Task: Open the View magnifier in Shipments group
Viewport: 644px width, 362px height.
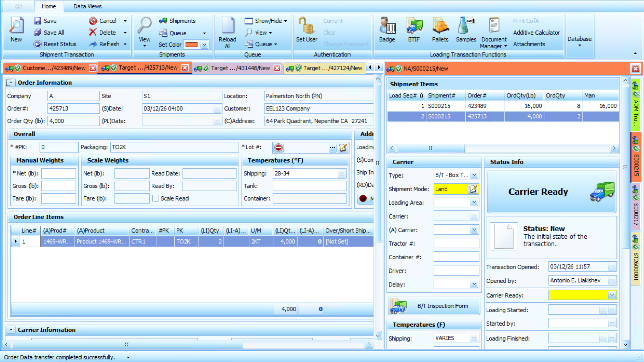Action: click(145, 25)
